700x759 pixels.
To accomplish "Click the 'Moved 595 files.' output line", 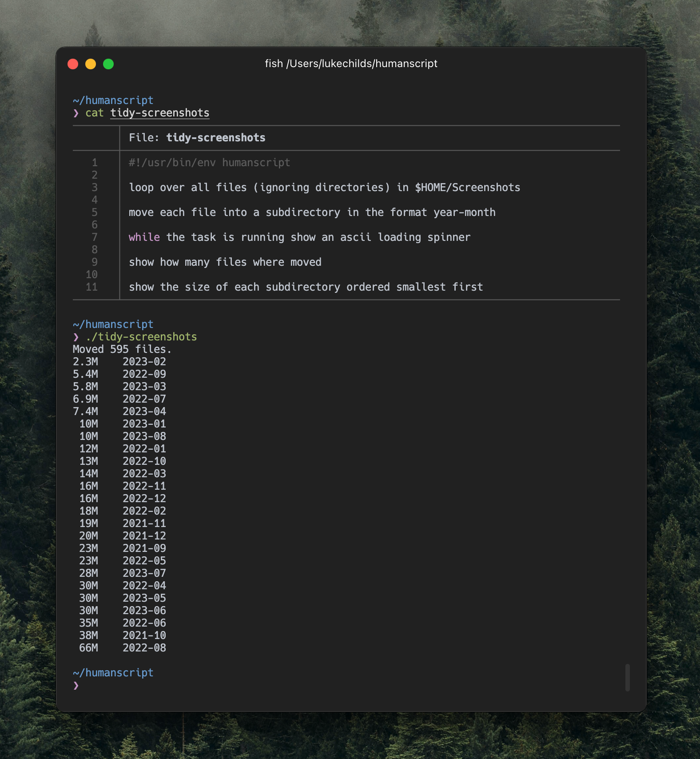I will [122, 349].
